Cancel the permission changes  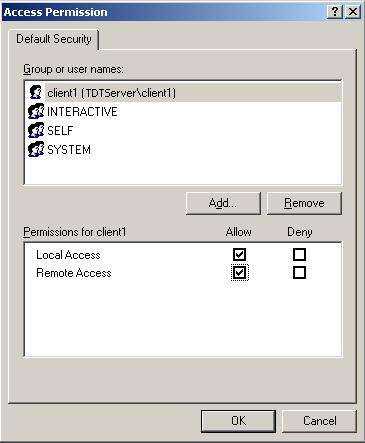319,421
